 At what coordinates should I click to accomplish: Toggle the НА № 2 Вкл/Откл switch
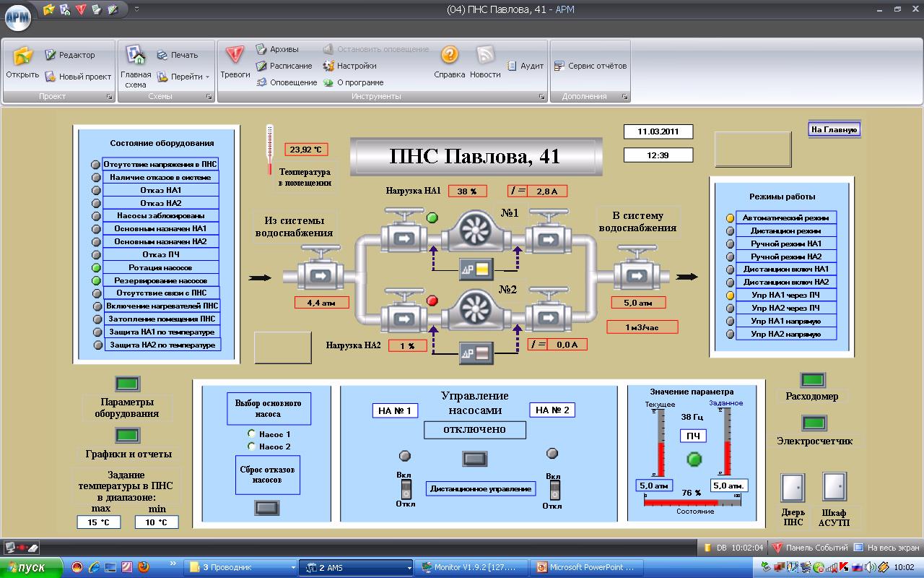[554, 490]
